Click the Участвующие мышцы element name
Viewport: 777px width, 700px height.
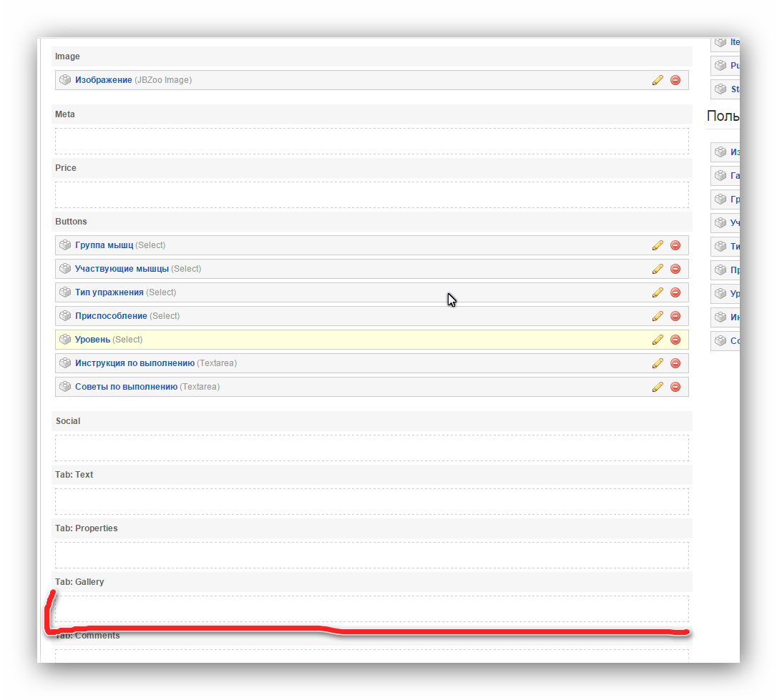(122, 269)
